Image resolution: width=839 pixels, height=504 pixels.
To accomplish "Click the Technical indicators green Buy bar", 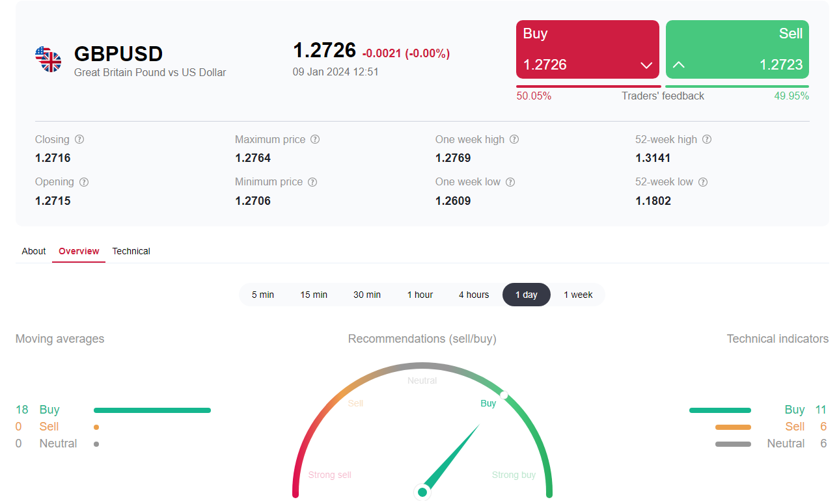I will (720, 410).
